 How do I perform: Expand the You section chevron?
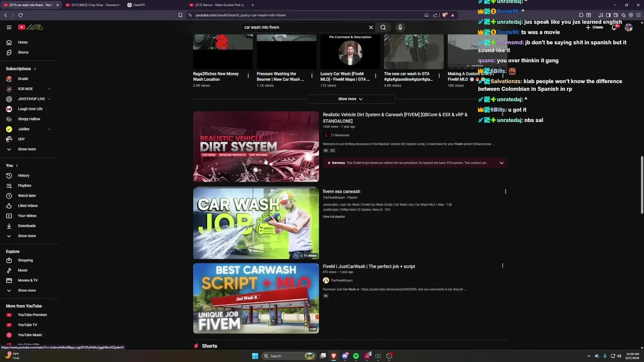pos(17,165)
